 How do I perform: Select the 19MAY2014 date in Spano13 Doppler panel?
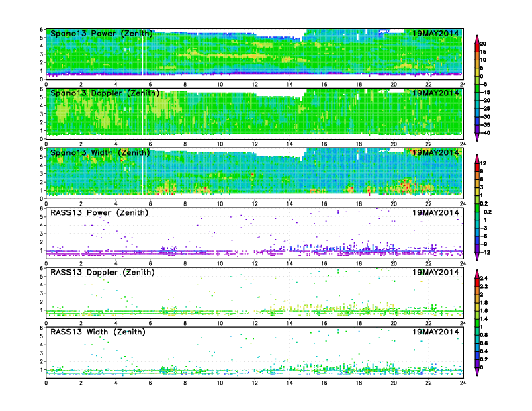pos(436,93)
